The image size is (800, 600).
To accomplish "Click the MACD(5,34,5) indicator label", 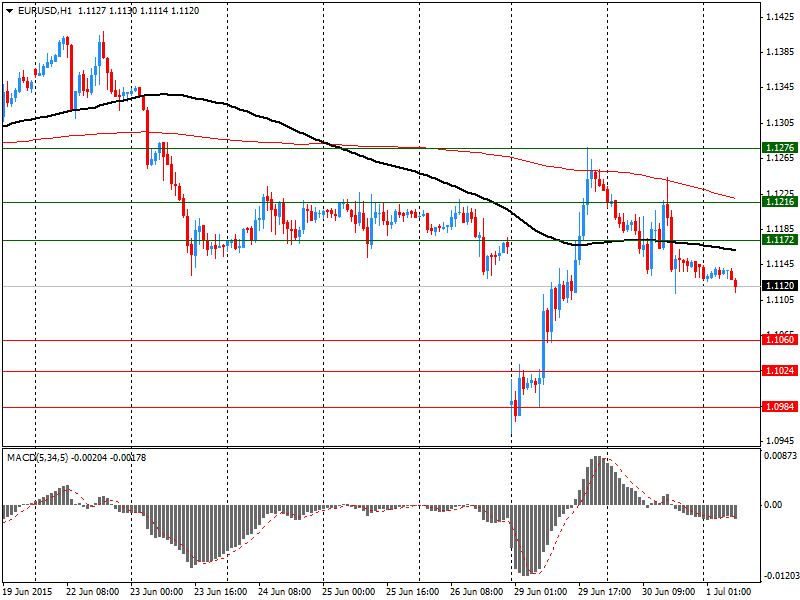I will tap(37, 458).
